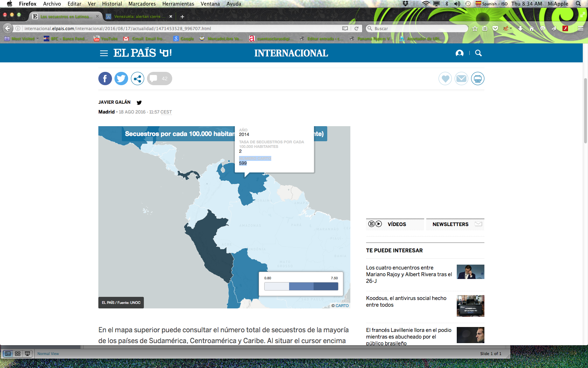Image resolution: width=588 pixels, height=368 pixels.
Task: Open the 42 comments button
Action: [160, 79]
